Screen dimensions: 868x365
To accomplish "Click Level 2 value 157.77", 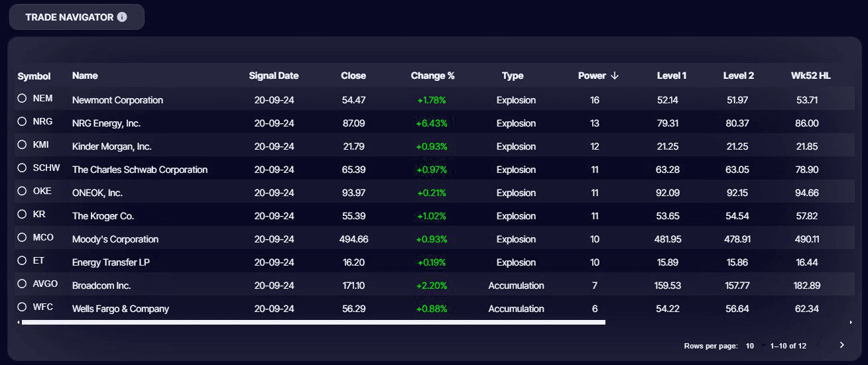I will pyautogui.click(x=738, y=286).
